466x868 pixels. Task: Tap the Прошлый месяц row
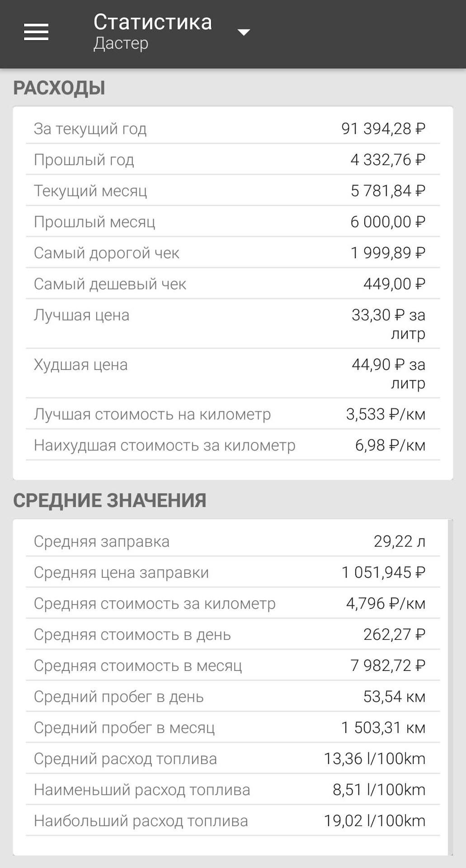(x=232, y=222)
